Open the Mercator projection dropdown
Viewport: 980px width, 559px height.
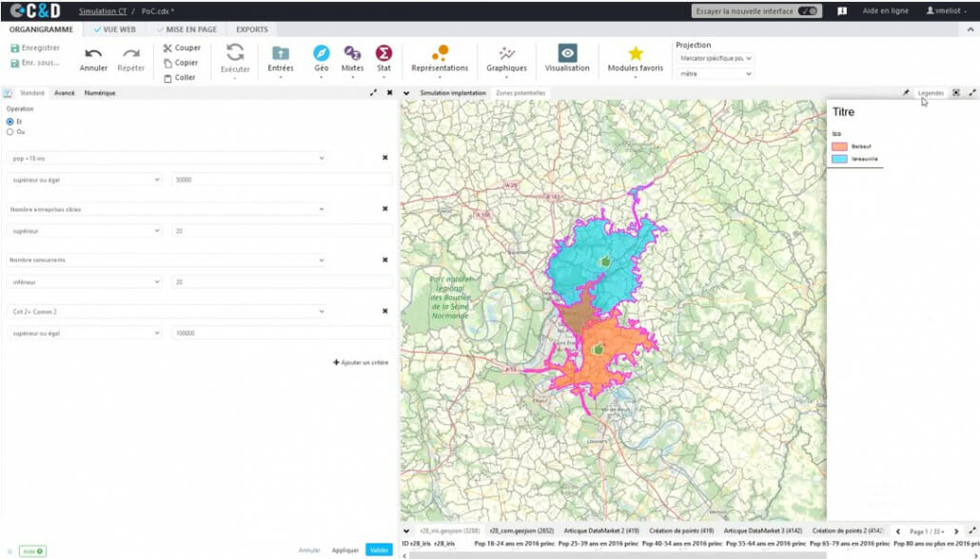point(715,58)
